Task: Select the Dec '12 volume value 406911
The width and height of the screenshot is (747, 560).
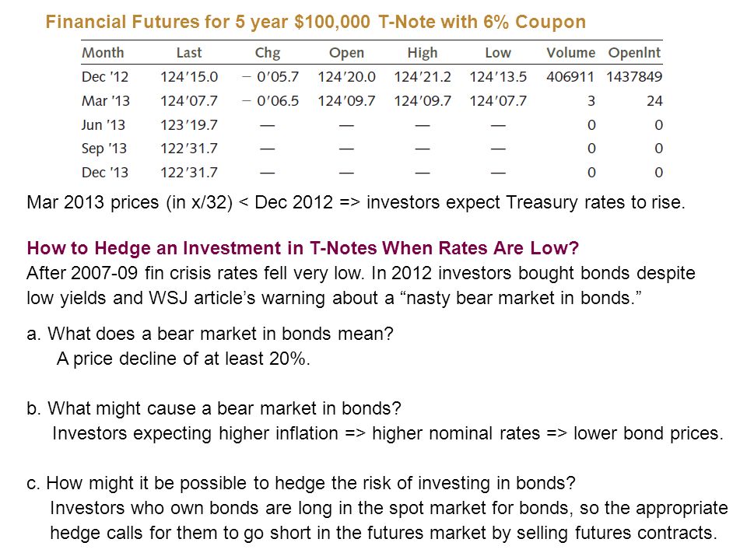Action: click(570, 77)
